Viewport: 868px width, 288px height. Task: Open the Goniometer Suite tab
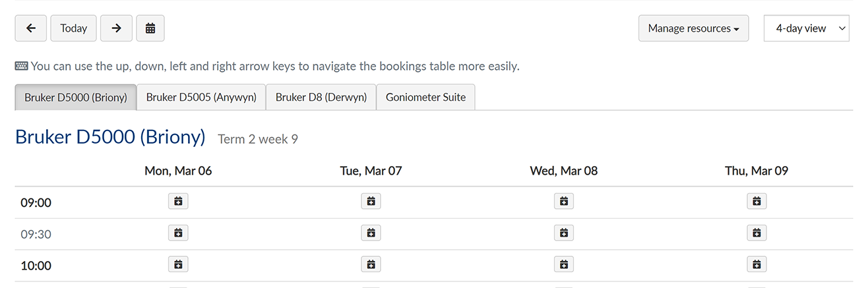(x=425, y=97)
